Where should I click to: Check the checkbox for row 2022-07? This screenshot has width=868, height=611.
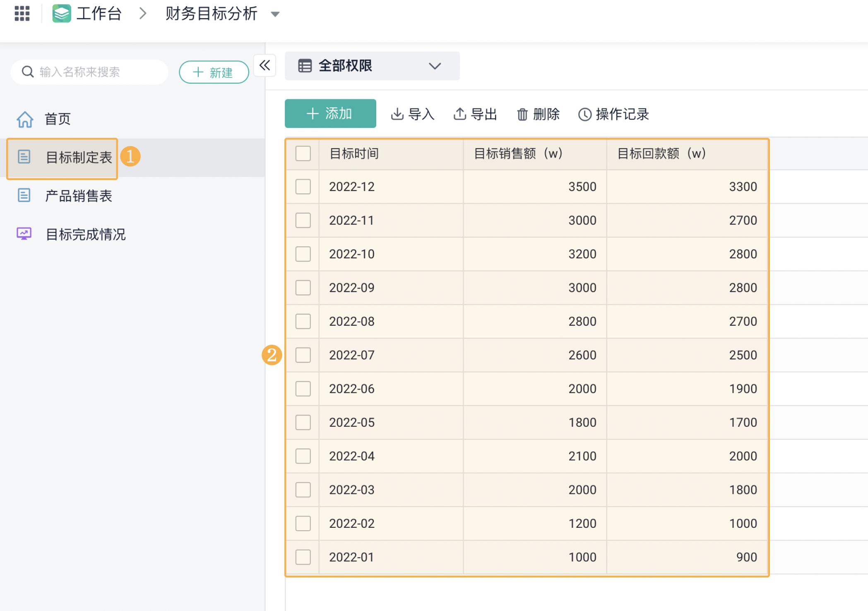point(303,355)
